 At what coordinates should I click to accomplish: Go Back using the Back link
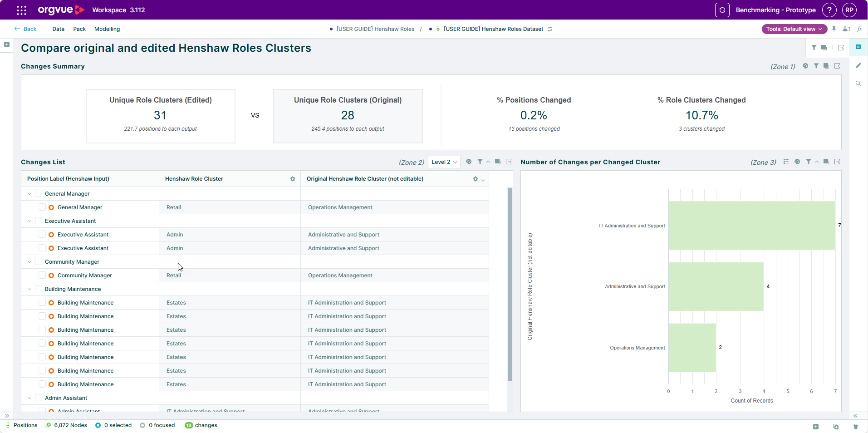coord(25,29)
